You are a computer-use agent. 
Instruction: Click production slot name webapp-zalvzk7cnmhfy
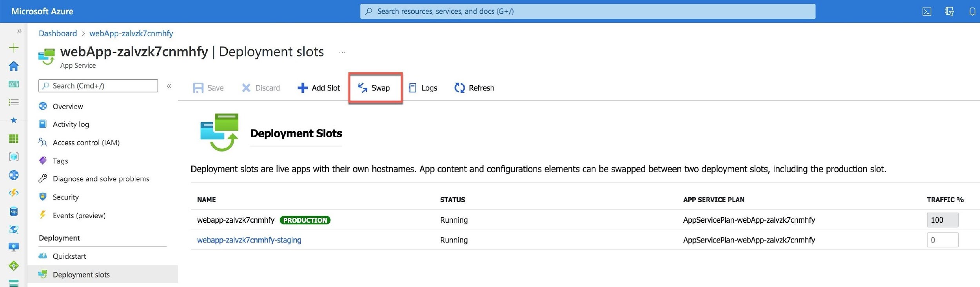[x=236, y=220]
